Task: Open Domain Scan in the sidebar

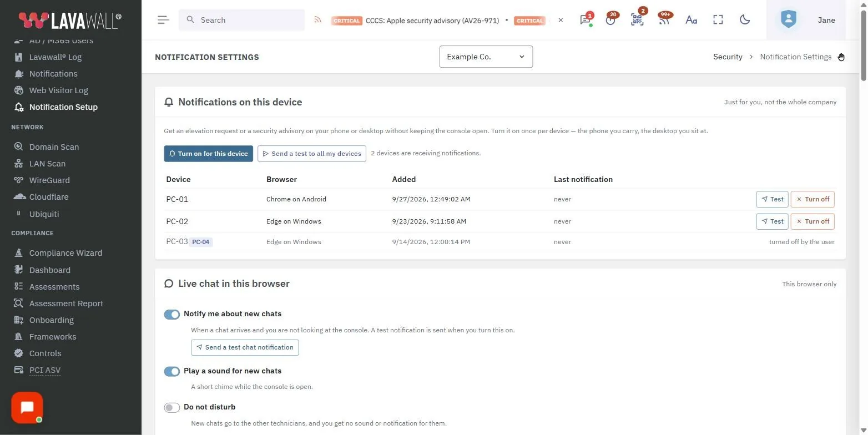Action: coord(54,147)
